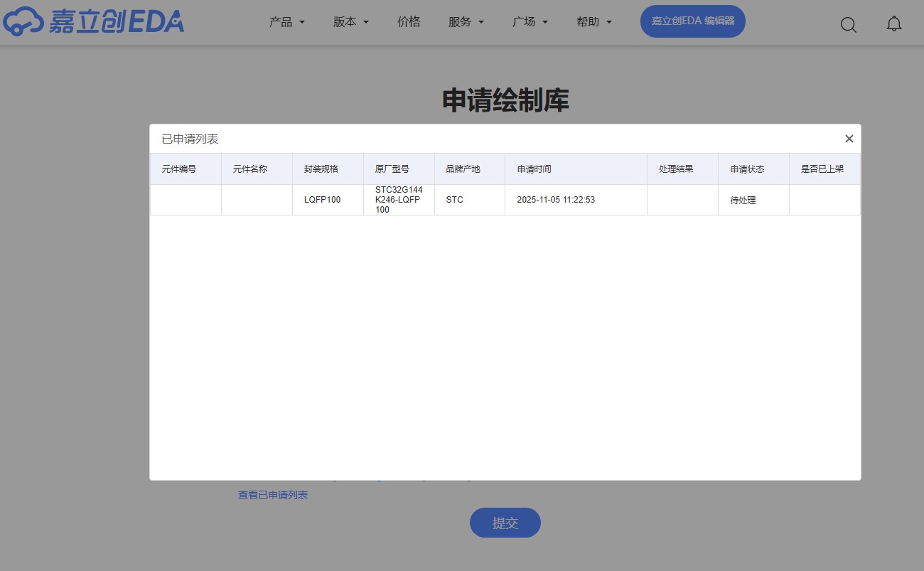This screenshot has height=571, width=924.
Task: Click the STC brand cell
Action: (454, 200)
